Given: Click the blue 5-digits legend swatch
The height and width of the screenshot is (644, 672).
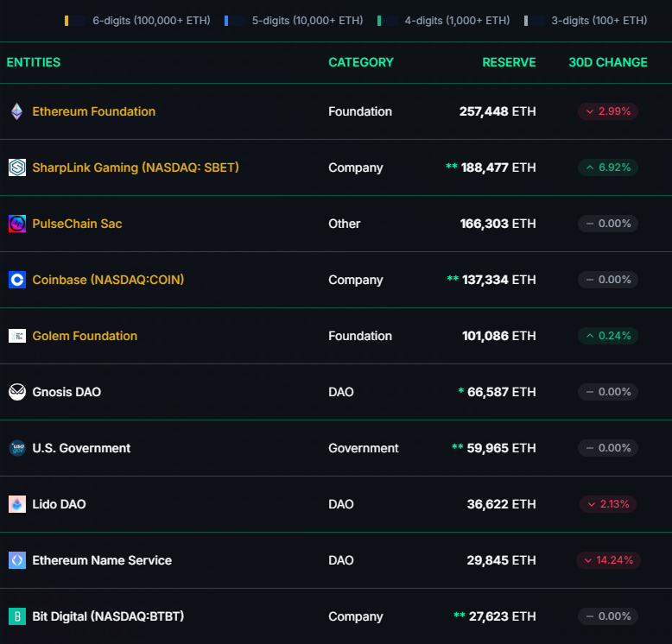Looking at the screenshot, I should click(226, 20).
